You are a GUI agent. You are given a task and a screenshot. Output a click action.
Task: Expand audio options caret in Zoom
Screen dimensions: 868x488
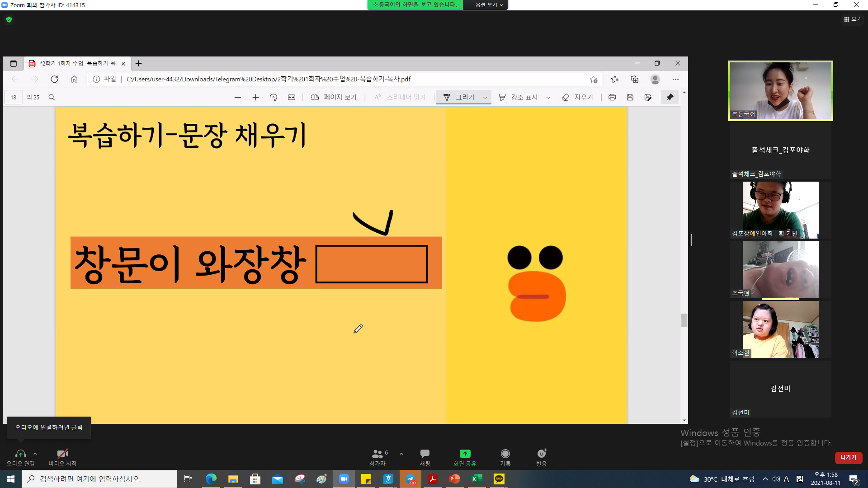tap(35, 454)
